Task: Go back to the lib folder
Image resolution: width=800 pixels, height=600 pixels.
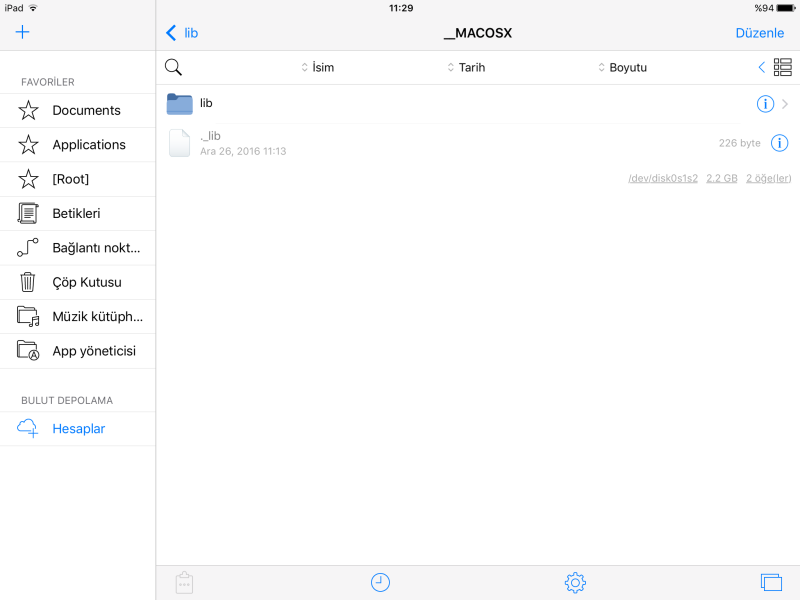Action: [x=182, y=33]
